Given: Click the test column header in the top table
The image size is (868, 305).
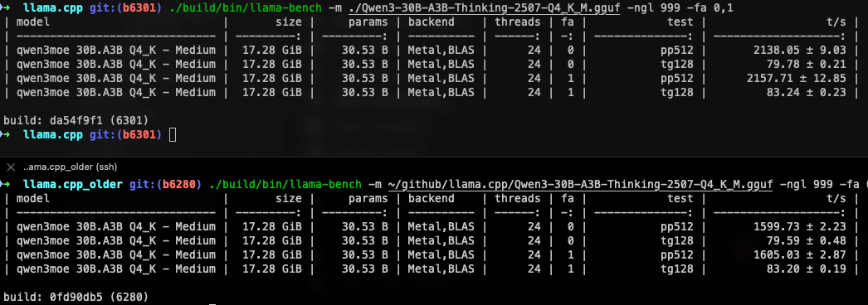Looking at the screenshot, I should (x=680, y=22).
